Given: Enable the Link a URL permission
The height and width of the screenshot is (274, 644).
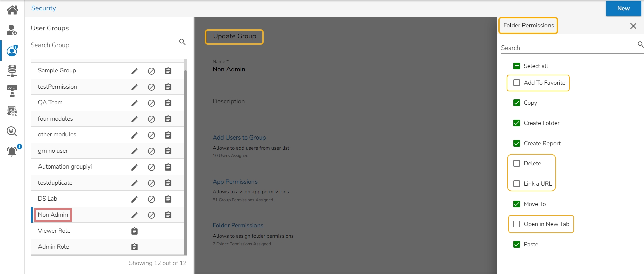Looking at the screenshot, I should [x=516, y=184].
